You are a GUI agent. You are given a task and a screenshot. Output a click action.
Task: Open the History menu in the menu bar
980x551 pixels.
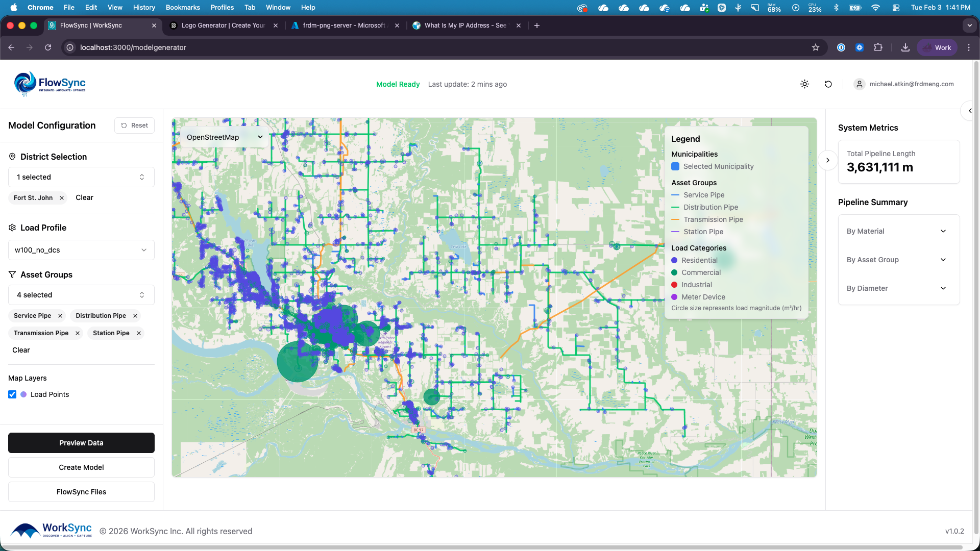click(x=144, y=7)
